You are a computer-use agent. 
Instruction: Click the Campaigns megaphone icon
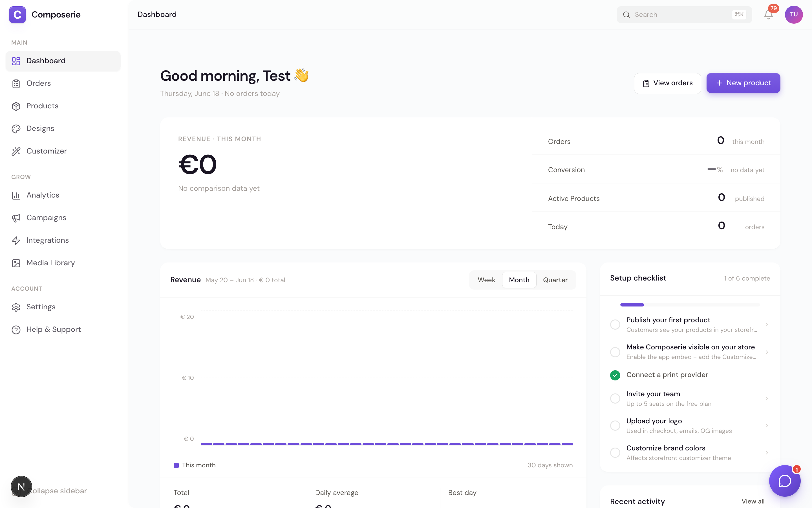coord(16,218)
